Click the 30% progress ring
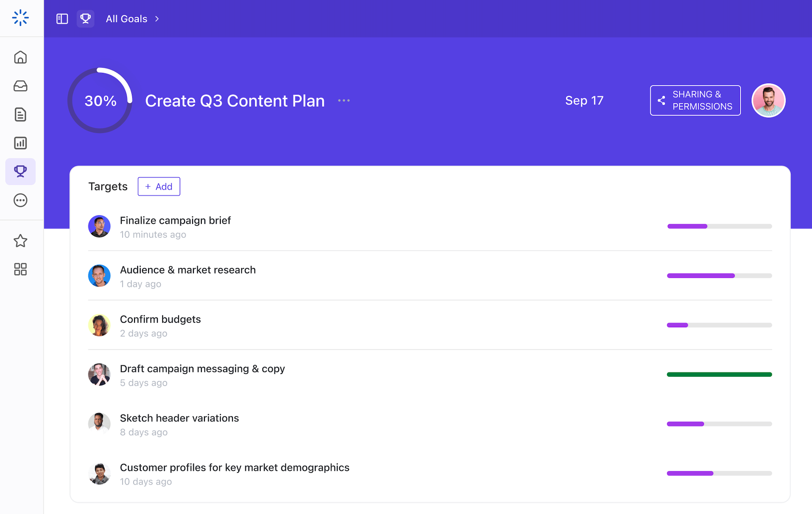This screenshot has height=514, width=812. (100, 101)
